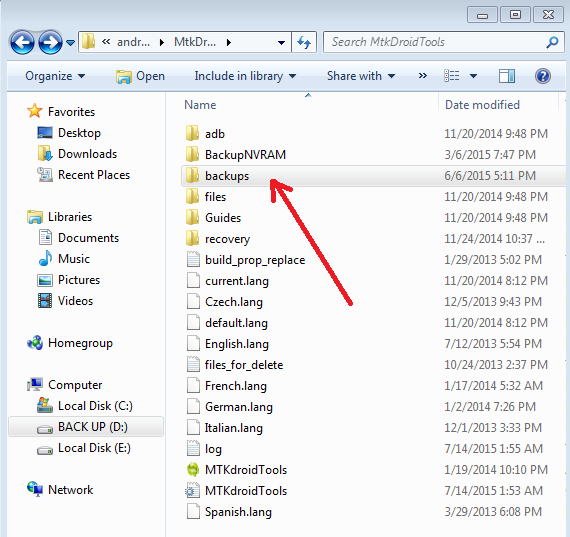Screen dimensions: 570x537
Task: Change the view with the views icon
Action: [451, 76]
